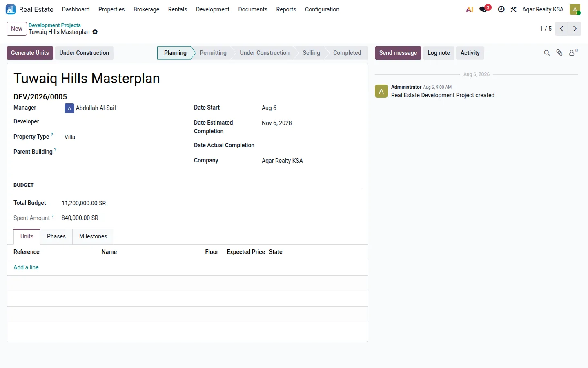The width and height of the screenshot is (588, 368).
Task: Show the followers icon
Action: 573,52
